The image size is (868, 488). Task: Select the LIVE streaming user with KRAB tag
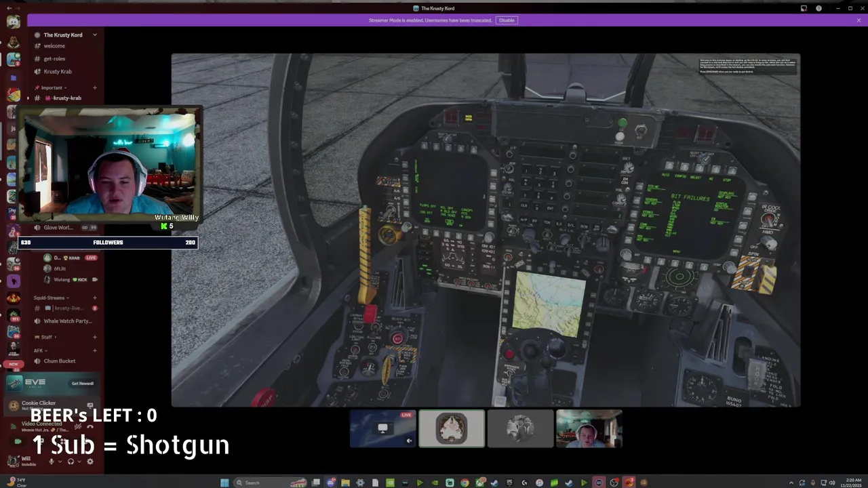pos(71,258)
